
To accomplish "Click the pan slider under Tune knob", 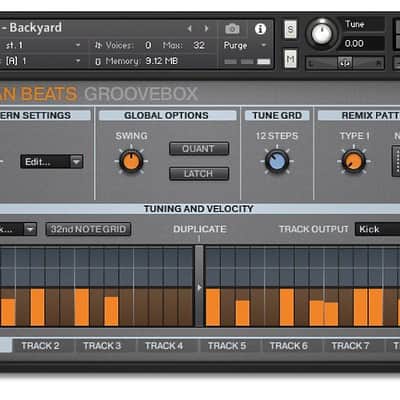I will (345, 62).
